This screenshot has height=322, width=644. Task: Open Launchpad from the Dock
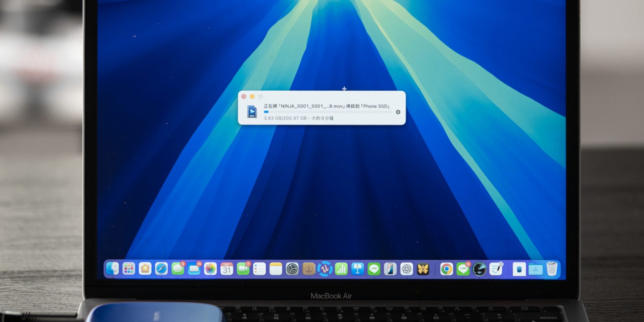[x=129, y=269]
